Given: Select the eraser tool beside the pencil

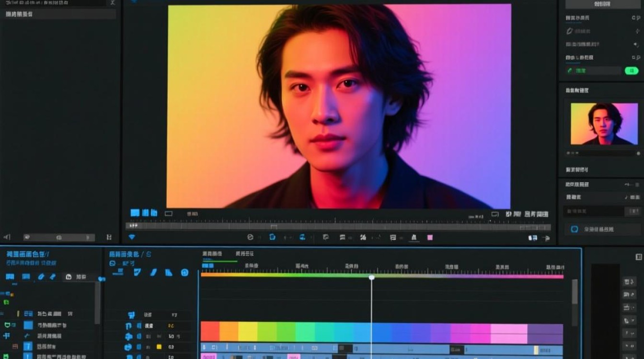Looking at the screenshot, I should click(x=53, y=277).
